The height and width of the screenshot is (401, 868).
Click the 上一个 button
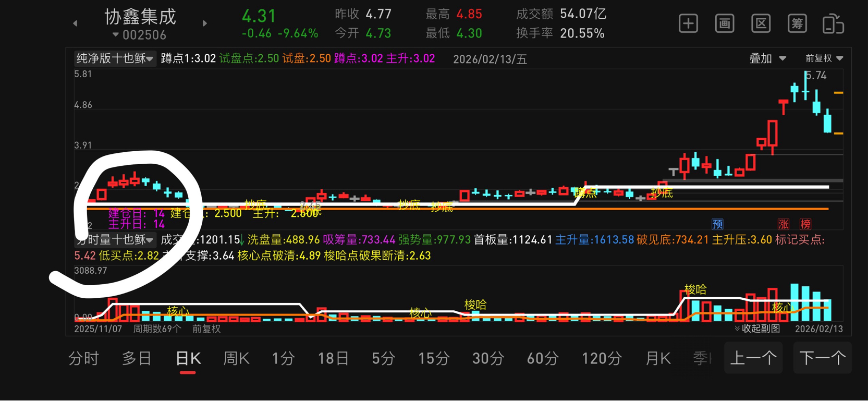point(753,358)
